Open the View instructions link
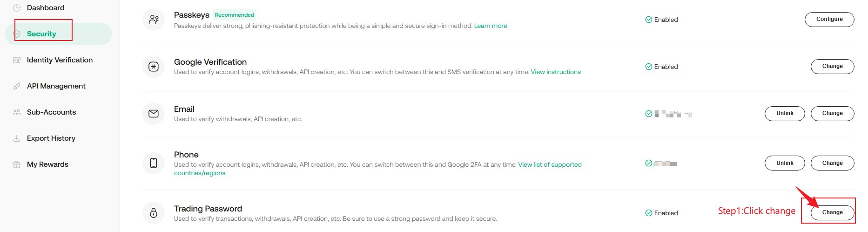 click(x=556, y=72)
